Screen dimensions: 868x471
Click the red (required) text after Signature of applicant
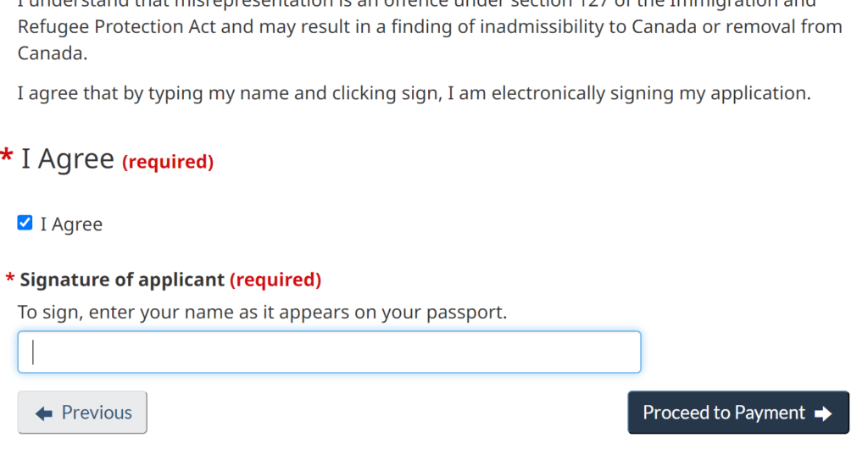275,280
